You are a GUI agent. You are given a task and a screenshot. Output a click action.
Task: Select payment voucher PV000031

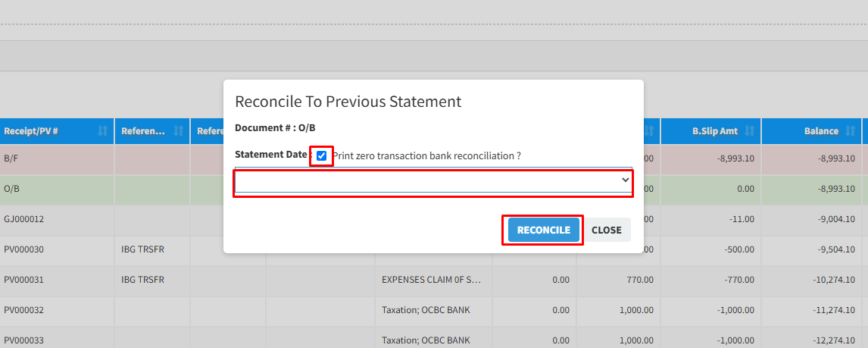(x=24, y=280)
